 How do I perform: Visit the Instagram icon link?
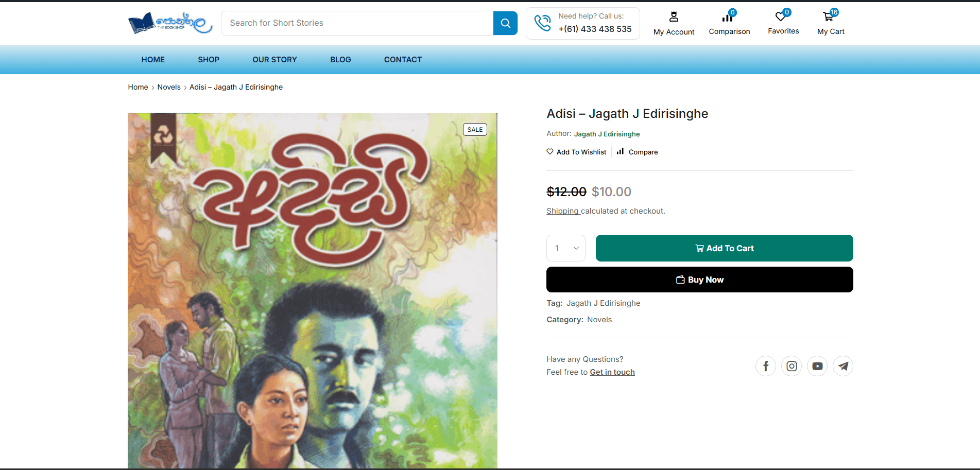[792, 366]
